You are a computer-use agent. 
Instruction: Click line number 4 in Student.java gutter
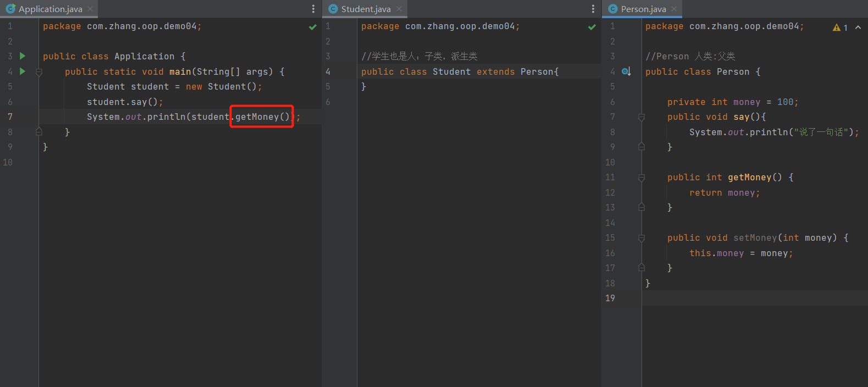pos(328,71)
